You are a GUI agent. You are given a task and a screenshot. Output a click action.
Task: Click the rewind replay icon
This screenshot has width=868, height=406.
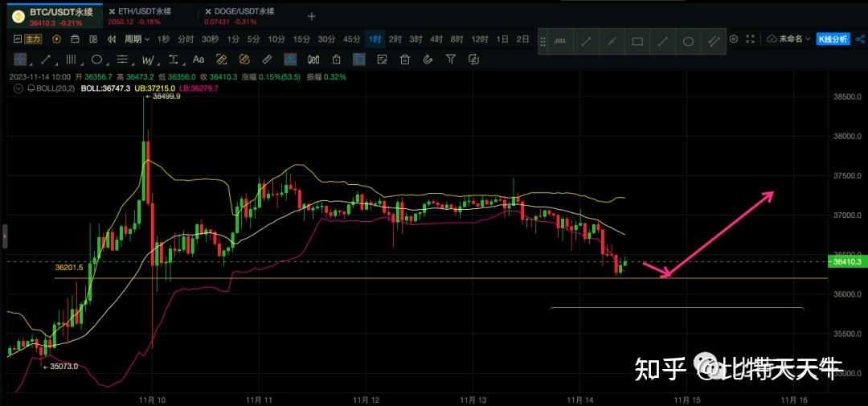point(111,39)
